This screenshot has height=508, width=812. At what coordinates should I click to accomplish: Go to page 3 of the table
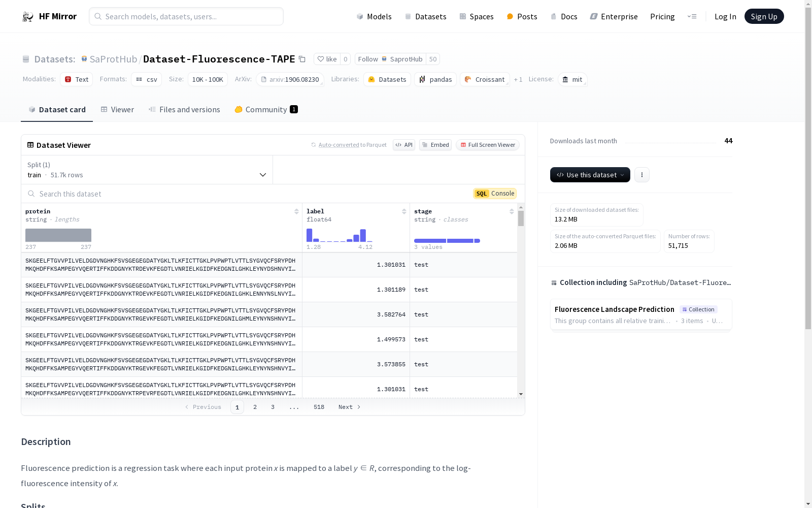pyautogui.click(x=273, y=407)
